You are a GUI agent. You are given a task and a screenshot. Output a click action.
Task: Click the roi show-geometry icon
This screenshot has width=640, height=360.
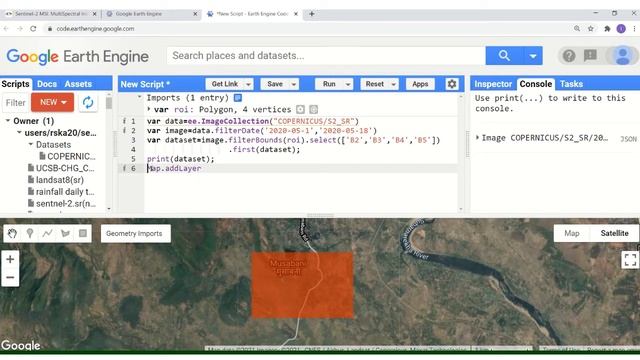click(313, 109)
